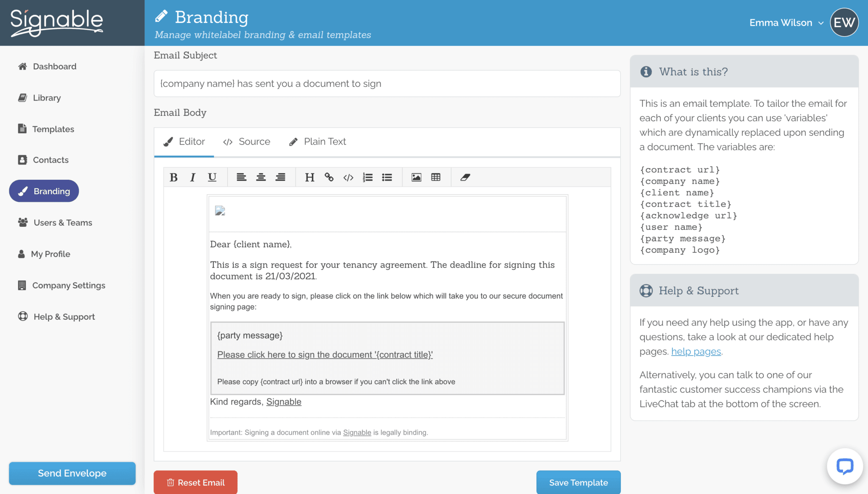Edit the Email Subject field

tap(387, 84)
